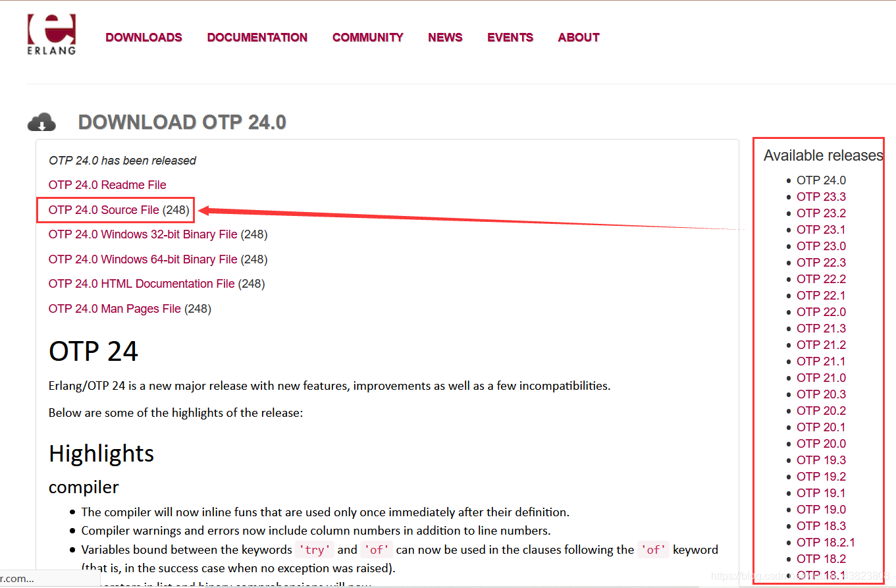
Task: Download OTP 24.0 HTML Documentation File
Action: tap(142, 284)
